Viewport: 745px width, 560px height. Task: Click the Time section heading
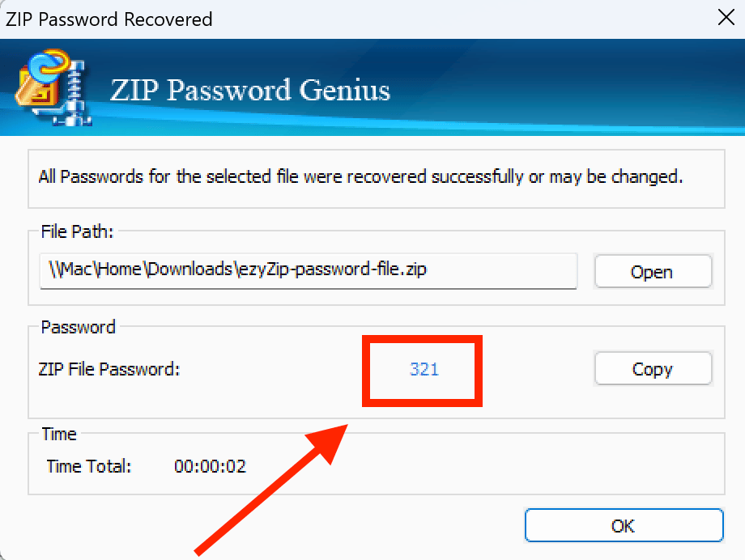(x=58, y=434)
